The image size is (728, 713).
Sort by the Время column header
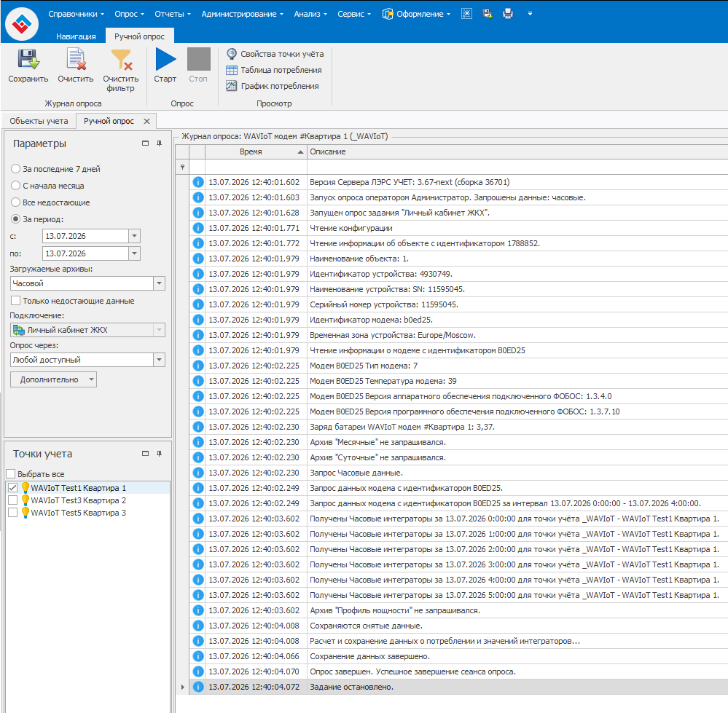(x=256, y=151)
